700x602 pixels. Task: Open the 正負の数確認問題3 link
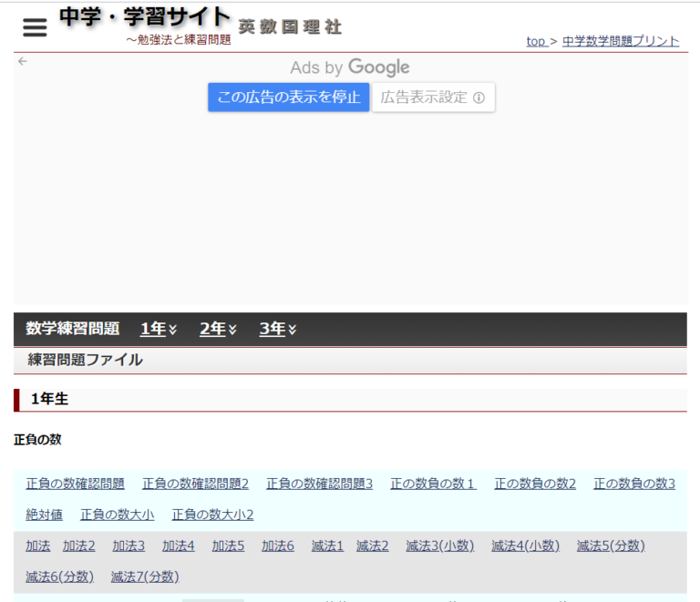[x=320, y=484]
